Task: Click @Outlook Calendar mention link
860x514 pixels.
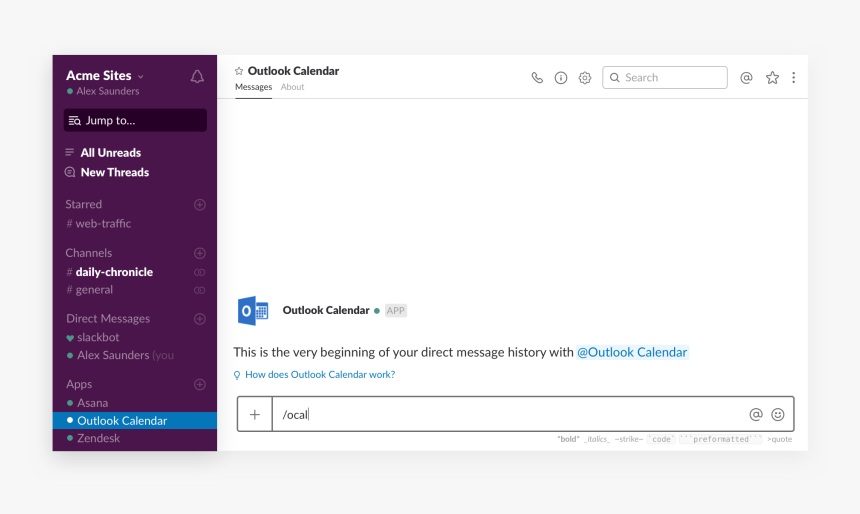Action: (632, 352)
